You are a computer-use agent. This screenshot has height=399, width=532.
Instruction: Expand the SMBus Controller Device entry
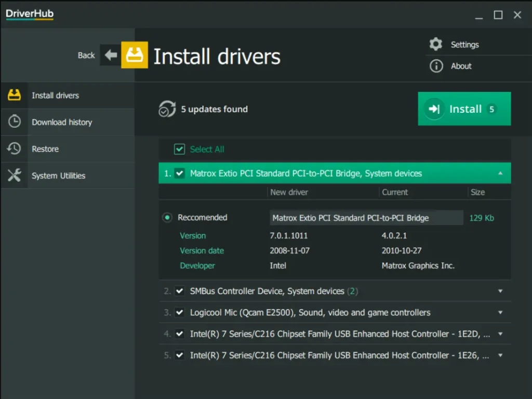pos(500,291)
